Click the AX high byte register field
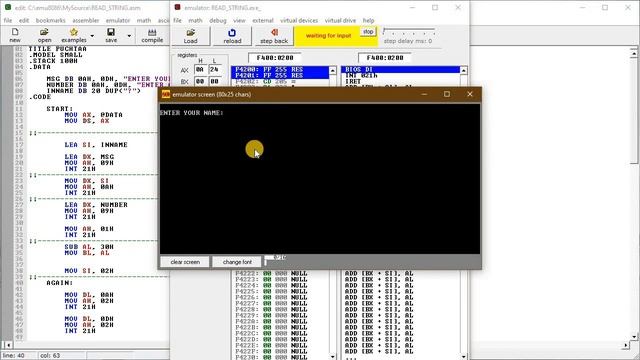The height and width of the screenshot is (360, 640). coord(200,69)
